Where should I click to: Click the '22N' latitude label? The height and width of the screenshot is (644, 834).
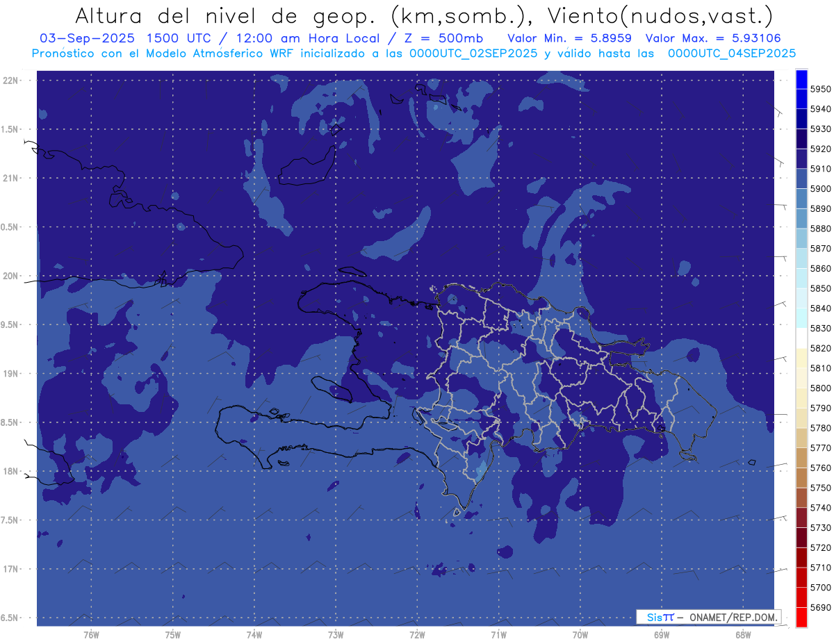(11, 81)
